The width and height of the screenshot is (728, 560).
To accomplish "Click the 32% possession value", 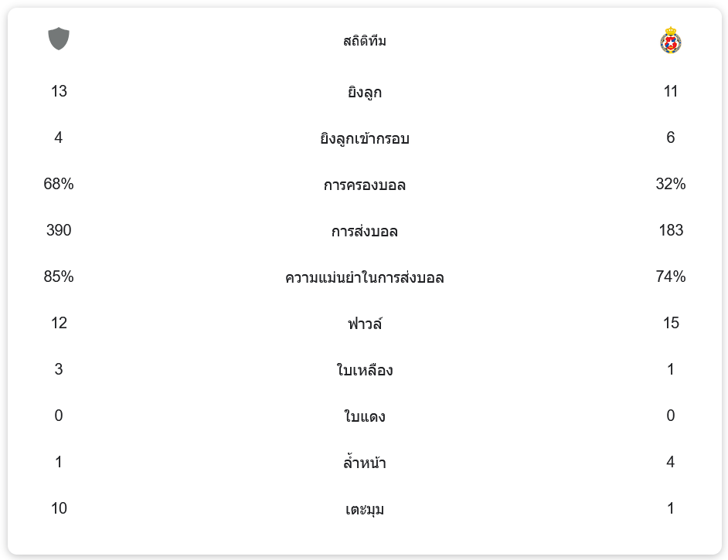I will click(670, 184).
